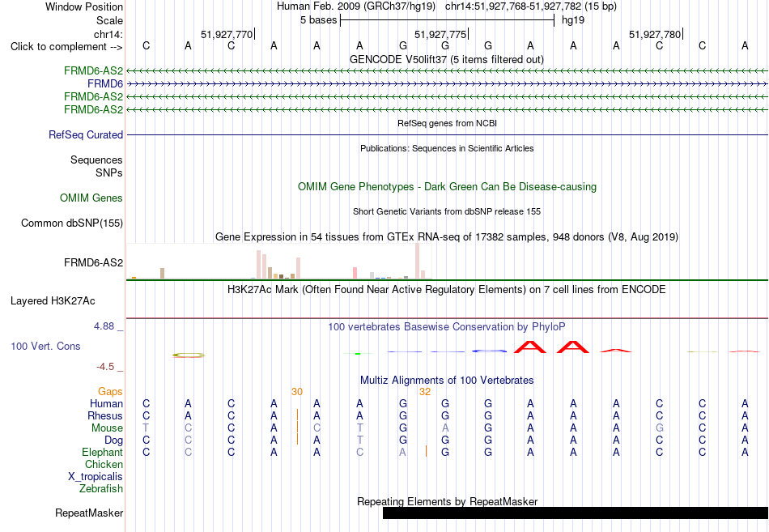The width and height of the screenshot is (769, 532).
Task: Click the Dog species label
Action: [113, 440]
